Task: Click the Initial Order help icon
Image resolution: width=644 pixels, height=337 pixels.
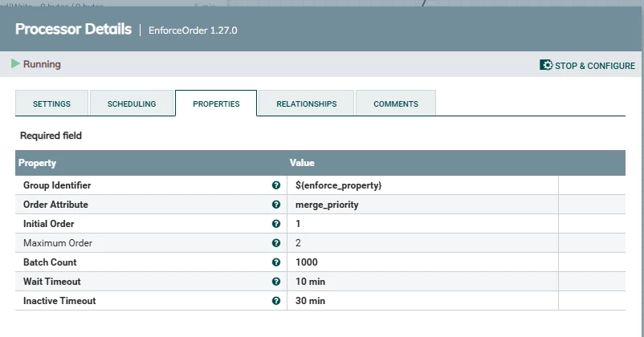Action: [x=276, y=224]
